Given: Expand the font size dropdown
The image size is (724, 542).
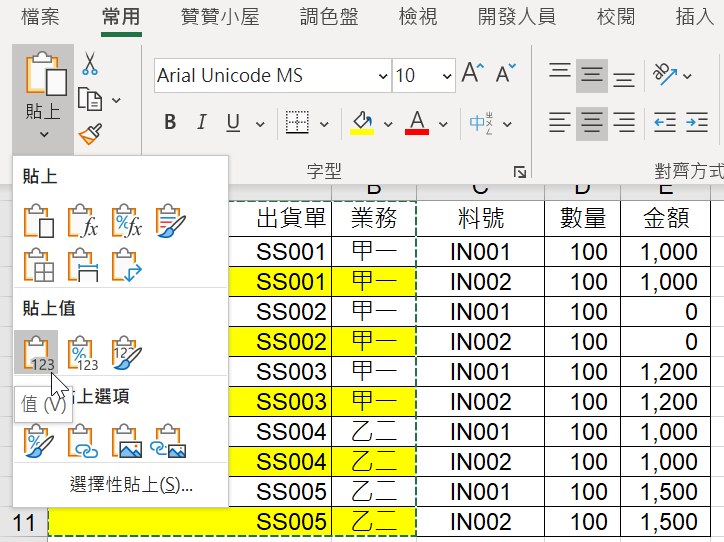Looking at the screenshot, I should [446, 76].
